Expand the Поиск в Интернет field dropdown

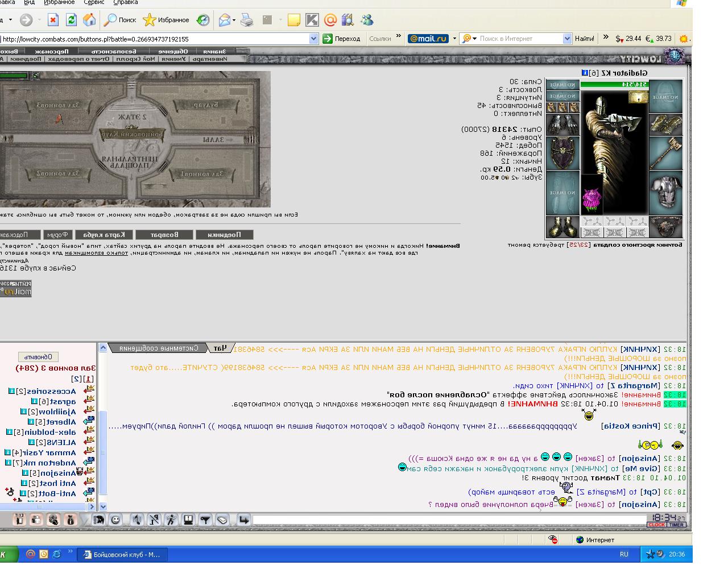tap(567, 39)
